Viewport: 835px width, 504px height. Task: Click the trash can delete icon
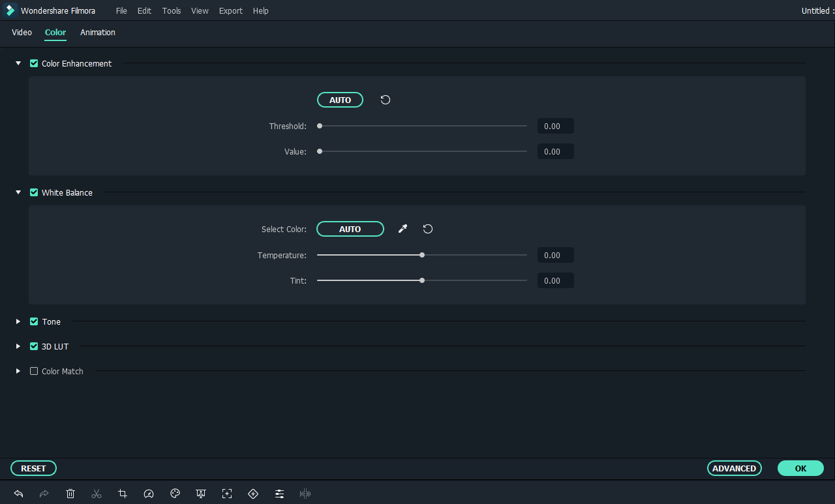[x=70, y=494]
